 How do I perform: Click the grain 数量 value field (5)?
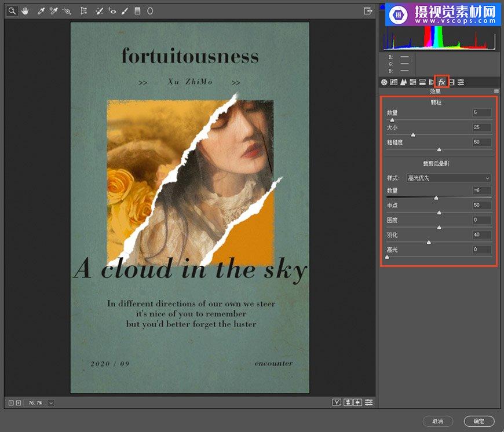pyautogui.click(x=482, y=112)
